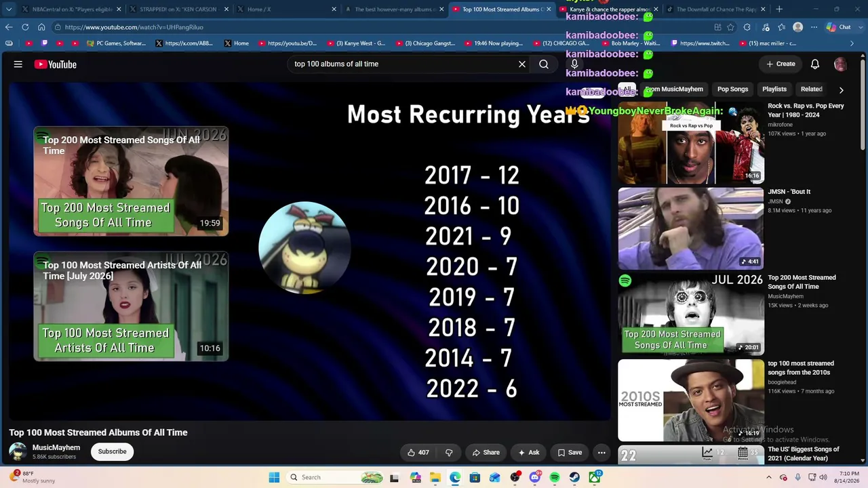This screenshot has height=488, width=868.
Task: Bookmark this page with the star icon
Action: coord(730,27)
